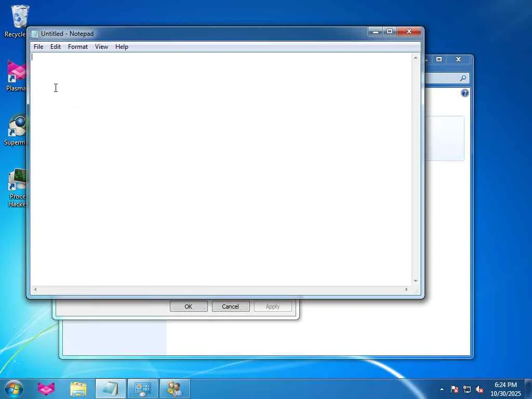
Task: Click Notepad horizontal scrollbar right arrow
Action: tap(406, 289)
